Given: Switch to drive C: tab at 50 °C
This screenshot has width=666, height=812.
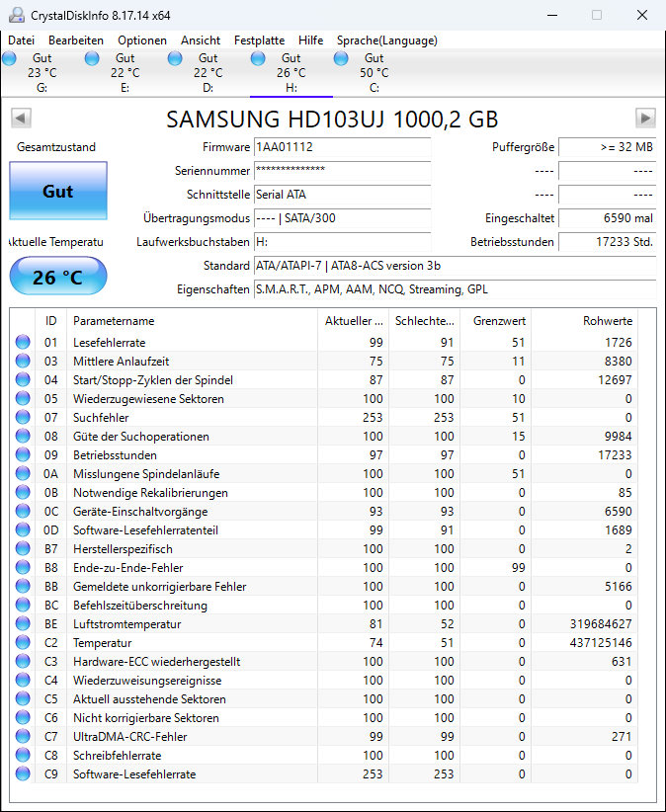Looking at the screenshot, I should (x=374, y=73).
